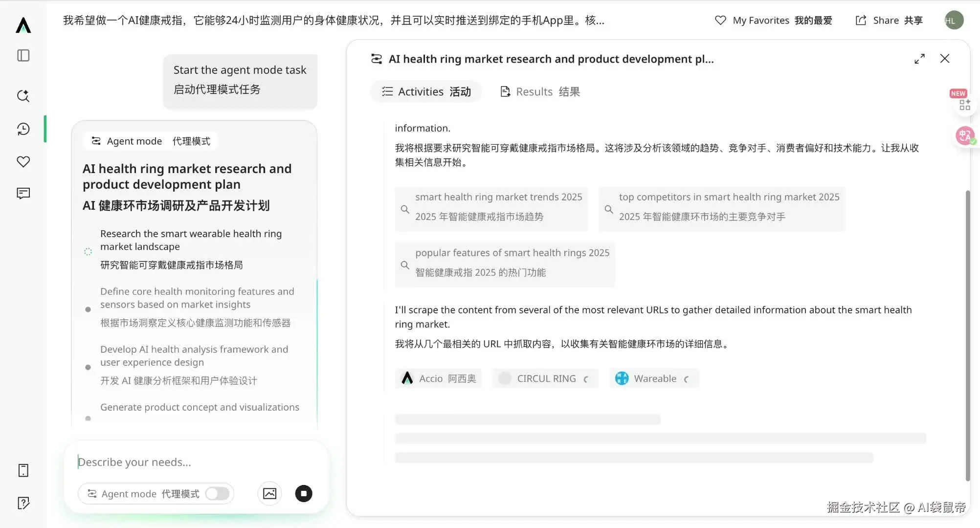Image resolution: width=980 pixels, height=528 pixels.
Task: Select the Activities tab
Action: click(426, 91)
